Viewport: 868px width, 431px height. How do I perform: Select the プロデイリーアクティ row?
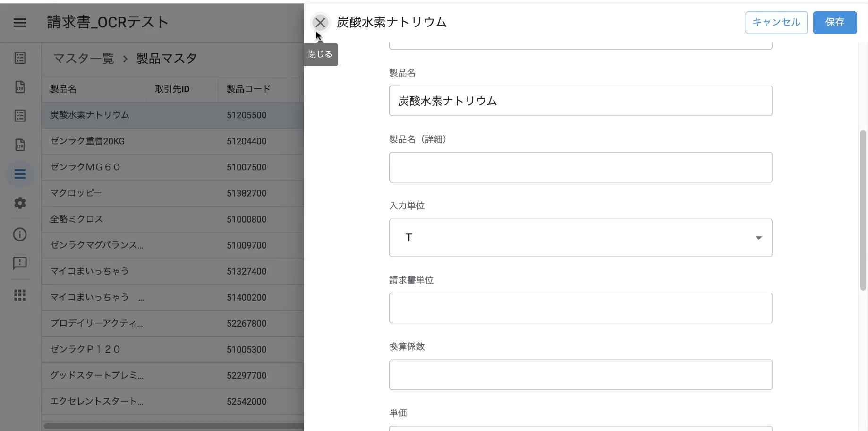point(172,323)
